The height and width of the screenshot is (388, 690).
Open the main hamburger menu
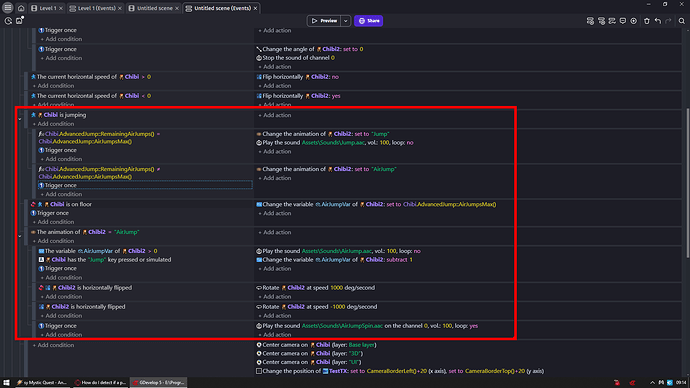[7, 7]
